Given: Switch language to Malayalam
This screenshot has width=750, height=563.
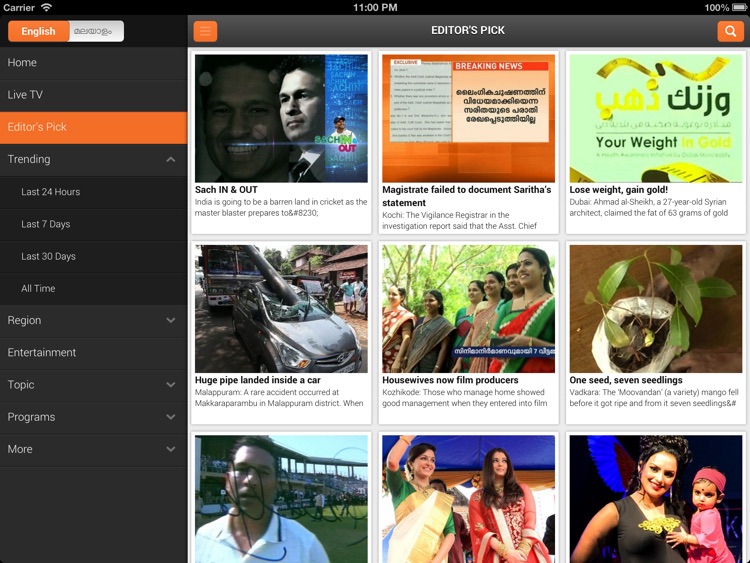Looking at the screenshot, I should coord(96,31).
